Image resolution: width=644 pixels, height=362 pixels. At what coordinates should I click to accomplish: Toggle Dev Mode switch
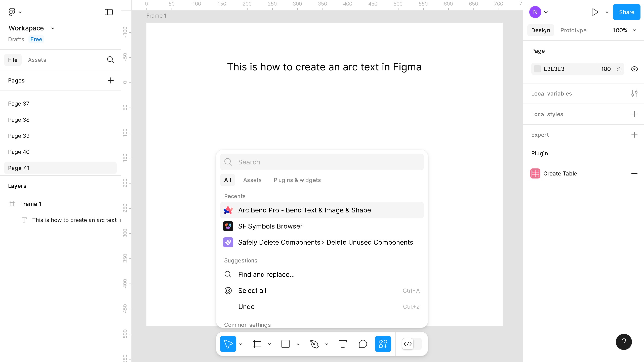(412, 344)
